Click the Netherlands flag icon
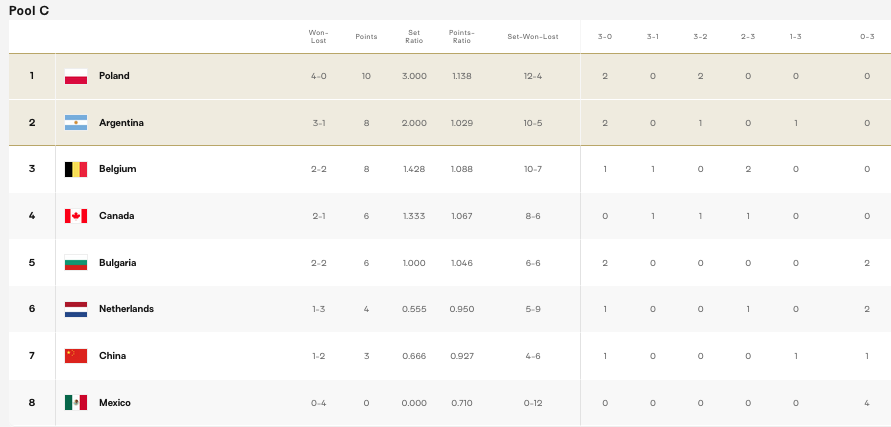 [76, 309]
